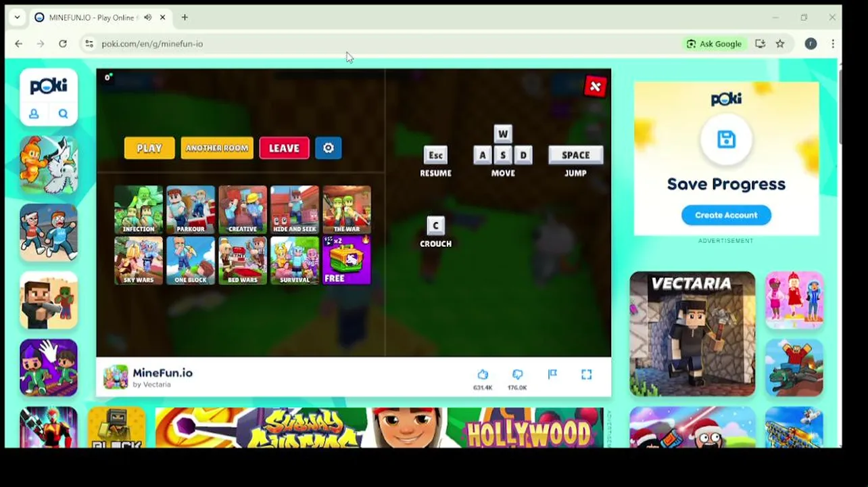This screenshot has height=487, width=868.
Task: Select the Infection game mode
Action: (x=139, y=210)
